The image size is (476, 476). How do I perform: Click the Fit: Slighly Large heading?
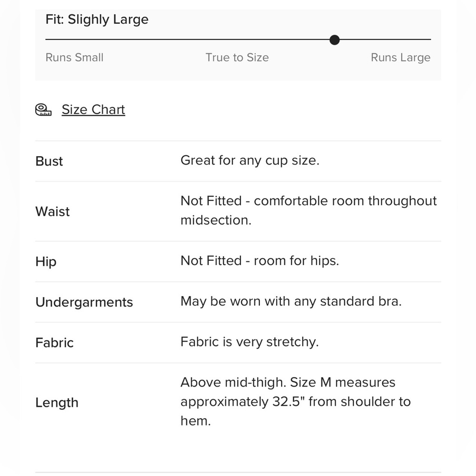97,20
